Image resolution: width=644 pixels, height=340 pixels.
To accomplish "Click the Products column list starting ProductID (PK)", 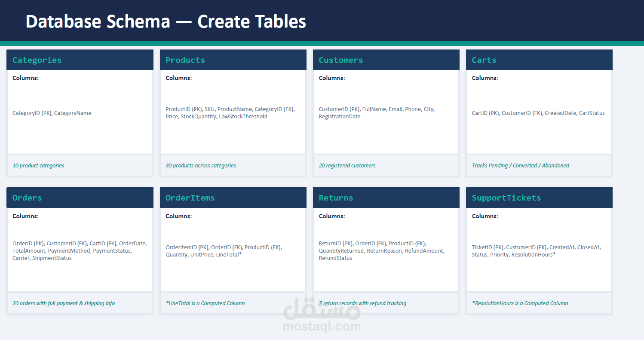I will (230, 113).
